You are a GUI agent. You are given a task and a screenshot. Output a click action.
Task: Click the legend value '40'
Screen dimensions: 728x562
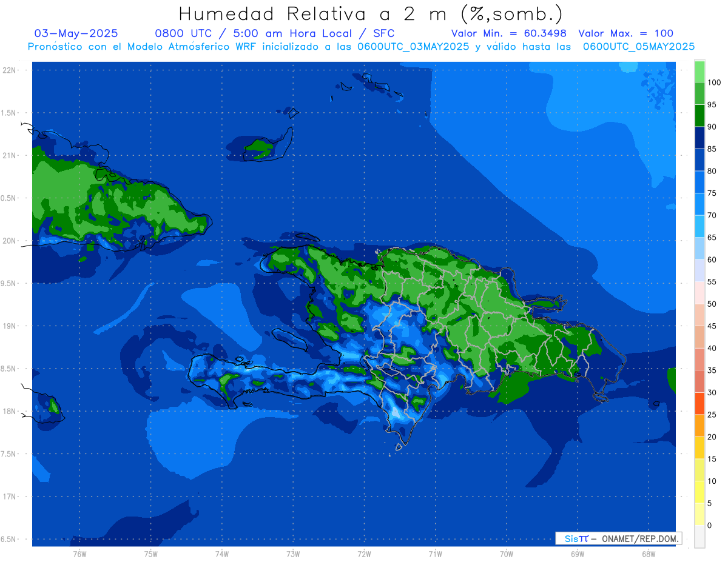712,348
